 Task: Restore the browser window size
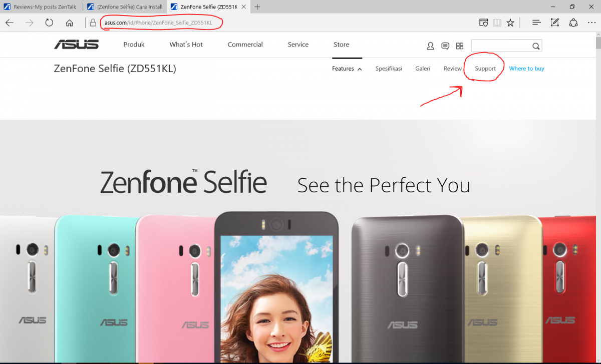coord(572,7)
